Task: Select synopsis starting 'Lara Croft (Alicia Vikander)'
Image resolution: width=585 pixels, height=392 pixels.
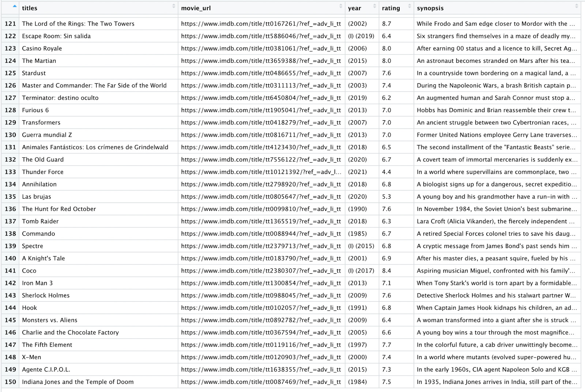Action: coord(497,221)
